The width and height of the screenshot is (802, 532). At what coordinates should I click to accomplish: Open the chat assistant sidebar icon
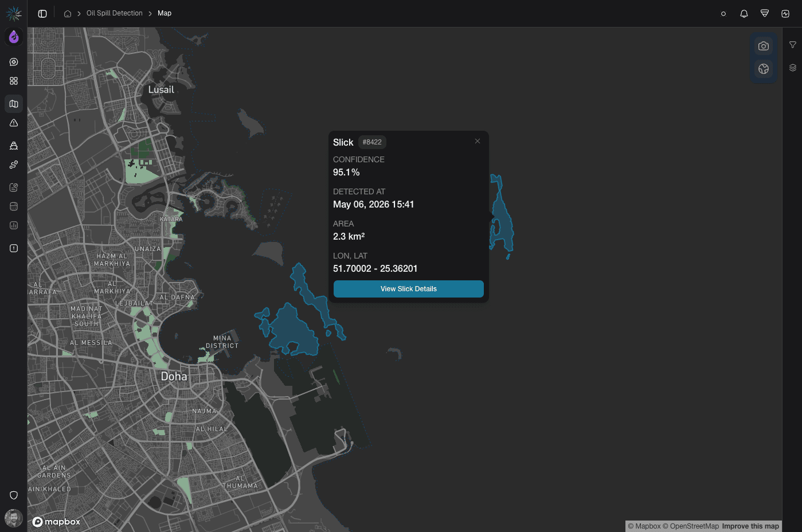pos(14,62)
